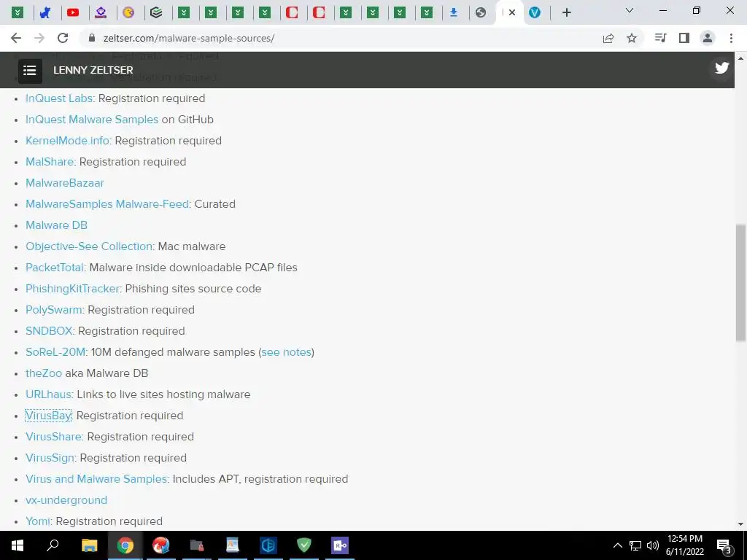Toggle the browser side panel icon
The height and width of the screenshot is (560, 747).
[684, 38]
